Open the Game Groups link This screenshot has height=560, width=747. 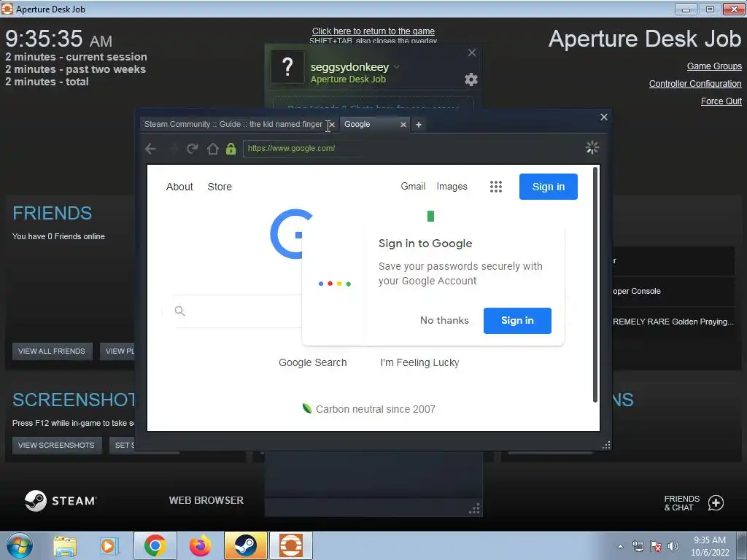pyautogui.click(x=714, y=66)
